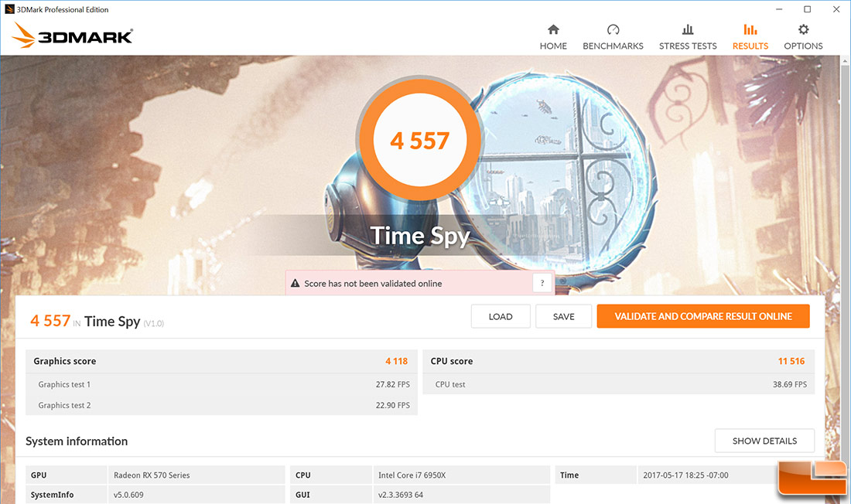Minimize the 3DMark window
The width and height of the screenshot is (851, 504).
(779, 9)
